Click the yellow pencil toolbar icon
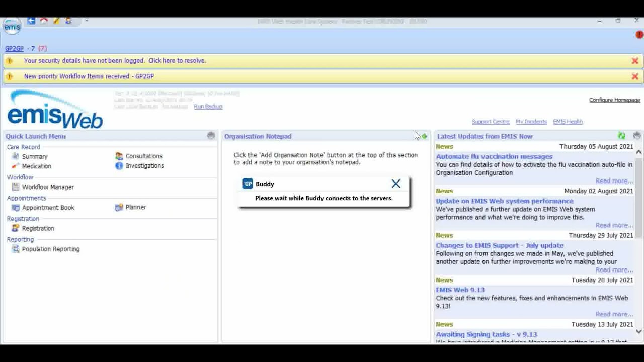The width and height of the screenshot is (644, 362). pyautogui.click(x=56, y=21)
